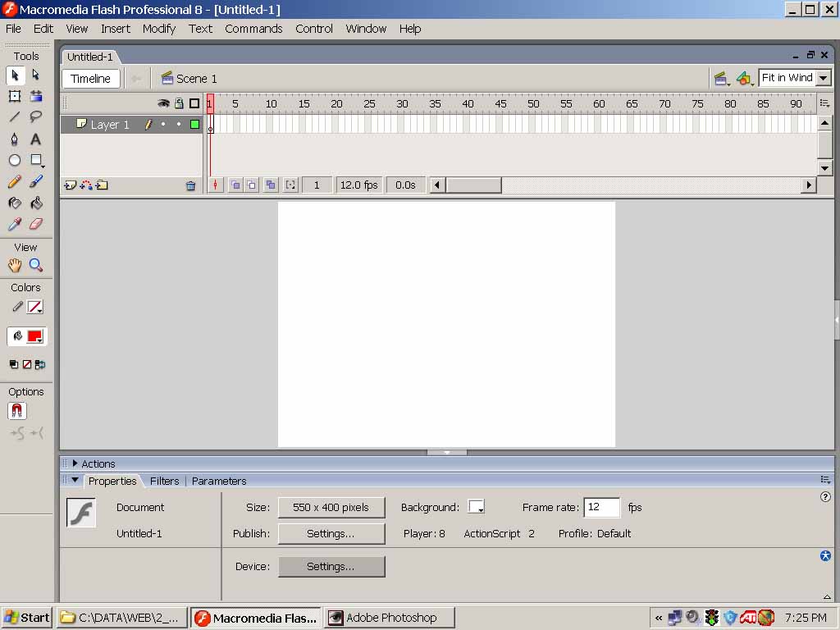The height and width of the screenshot is (630, 840).
Task: Expand the Actions panel
Action: pyautogui.click(x=75, y=463)
